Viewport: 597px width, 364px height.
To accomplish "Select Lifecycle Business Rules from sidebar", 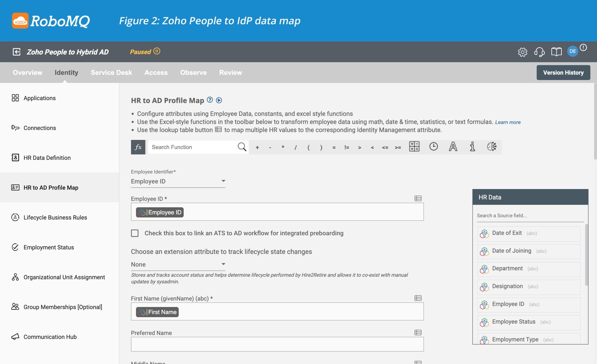I will click(x=56, y=217).
